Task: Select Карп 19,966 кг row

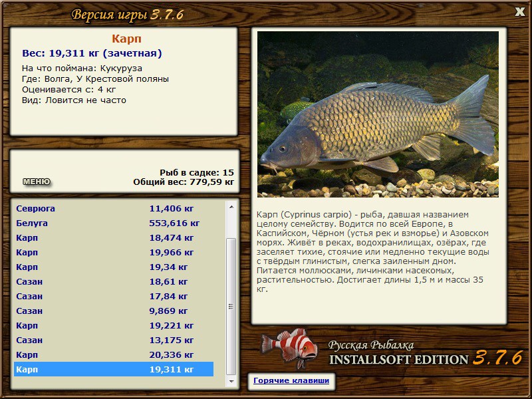Action: pos(114,252)
